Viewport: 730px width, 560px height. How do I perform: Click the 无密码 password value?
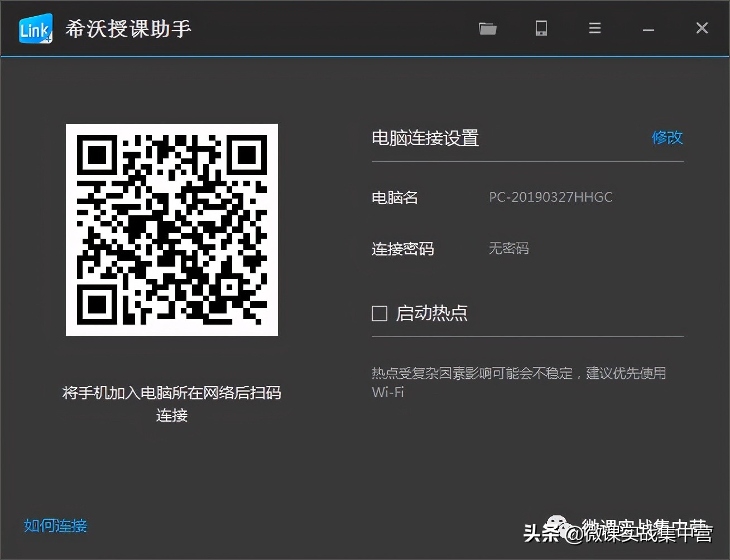pos(507,249)
